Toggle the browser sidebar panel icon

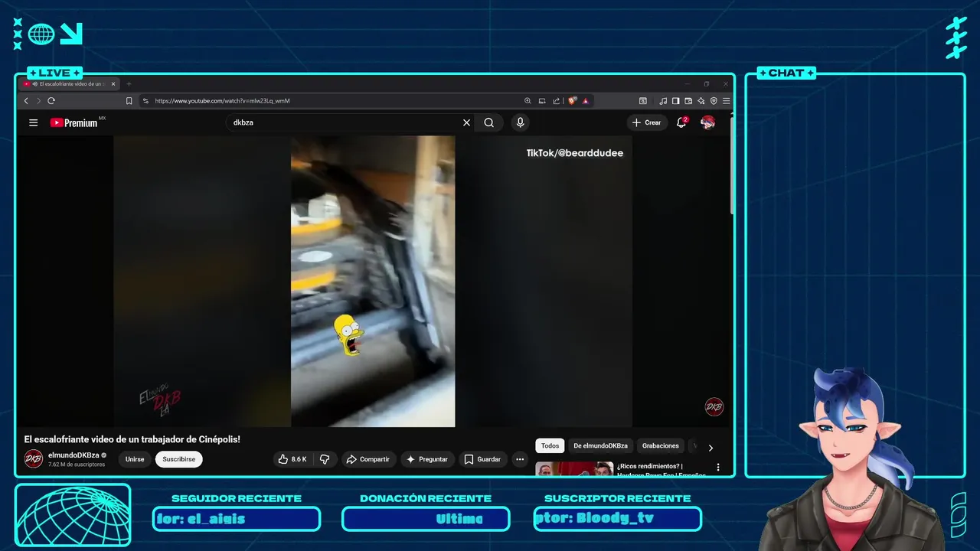[675, 100]
